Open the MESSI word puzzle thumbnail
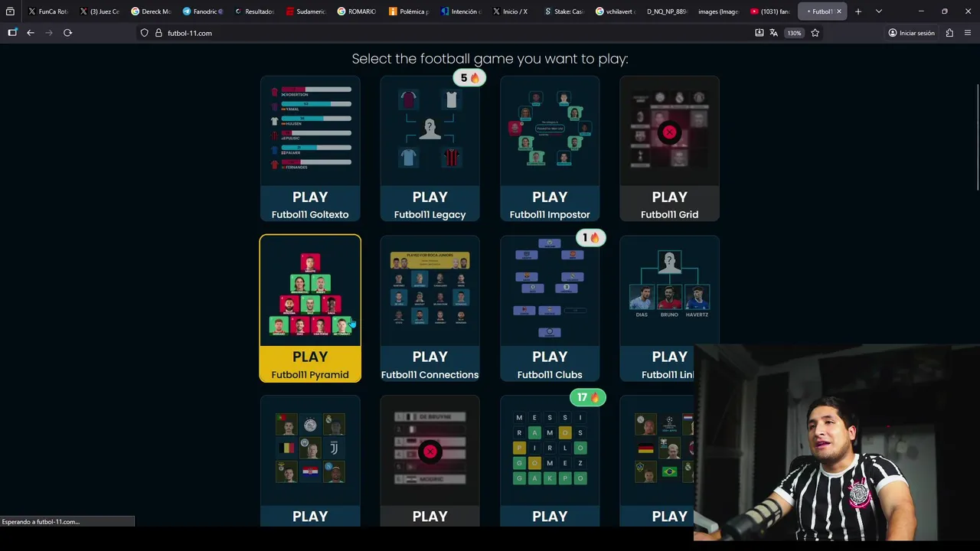Image resolution: width=980 pixels, height=551 pixels. click(x=550, y=448)
